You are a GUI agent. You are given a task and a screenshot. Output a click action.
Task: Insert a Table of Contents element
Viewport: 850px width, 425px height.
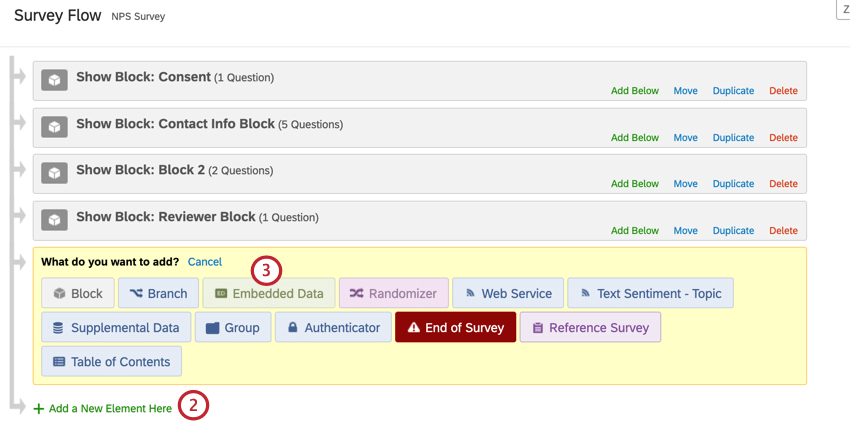[111, 361]
